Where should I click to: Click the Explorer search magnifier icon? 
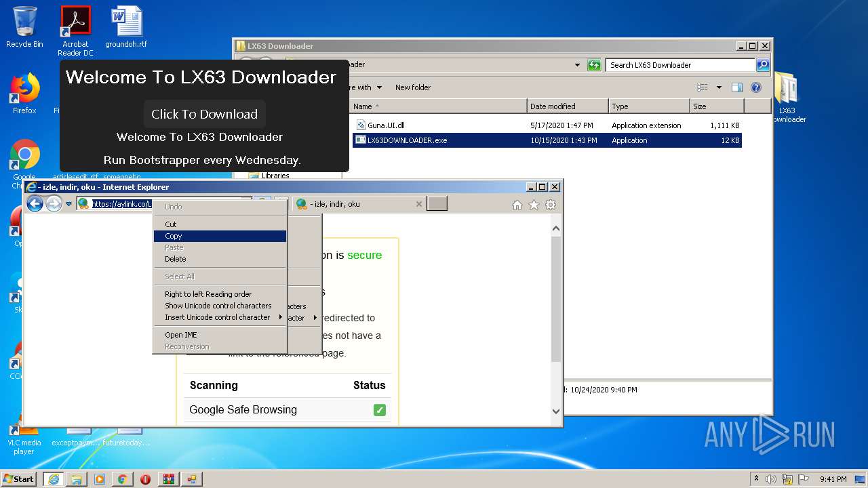point(763,65)
